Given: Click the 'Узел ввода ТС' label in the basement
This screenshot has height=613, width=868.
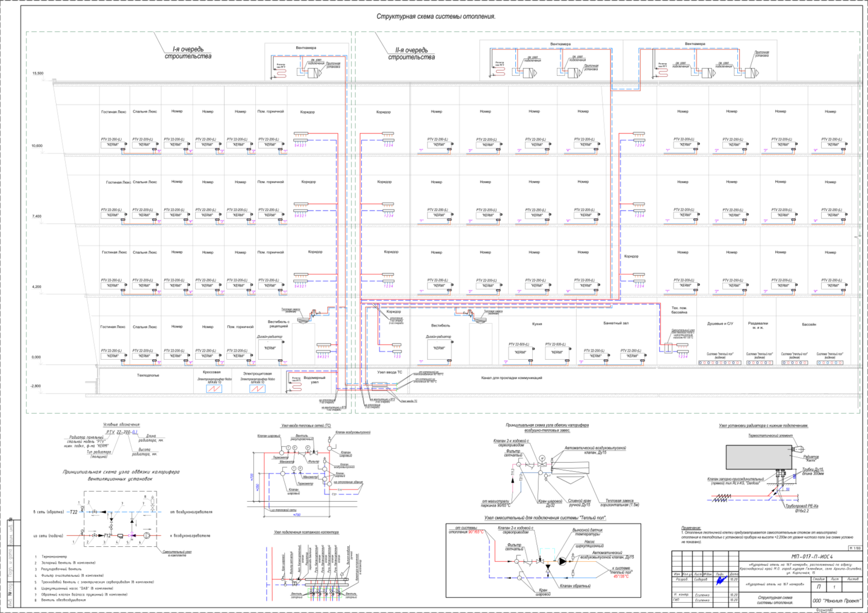Looking at the screenshot, I should [389, 372].
